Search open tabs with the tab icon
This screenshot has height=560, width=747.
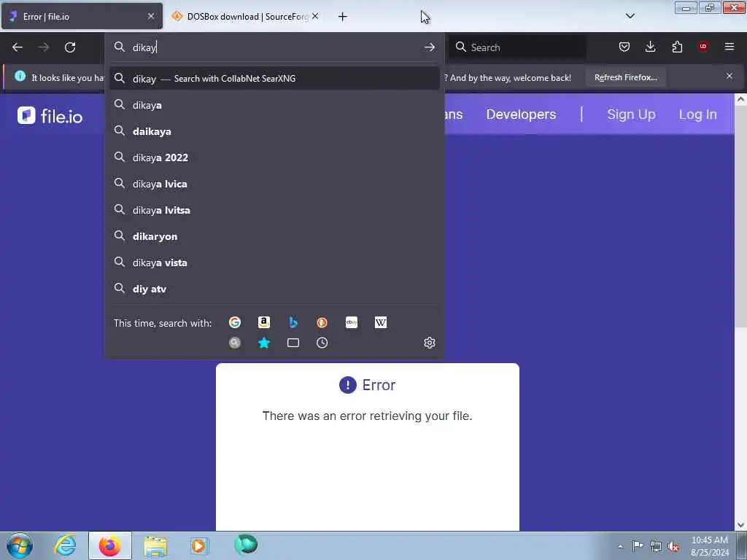point(293,343)
